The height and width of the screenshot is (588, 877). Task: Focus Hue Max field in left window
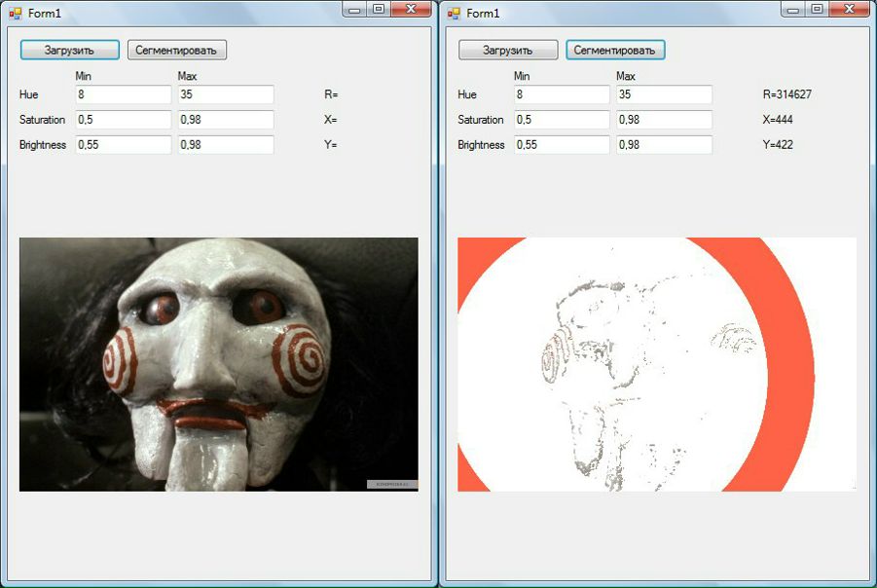pyautogui.click(x=226, y=94)
